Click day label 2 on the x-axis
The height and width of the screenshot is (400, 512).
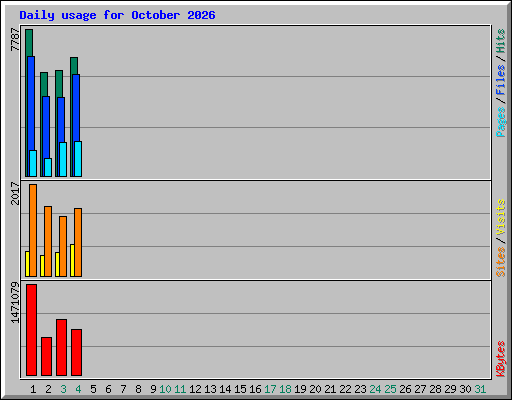(48, 389)
